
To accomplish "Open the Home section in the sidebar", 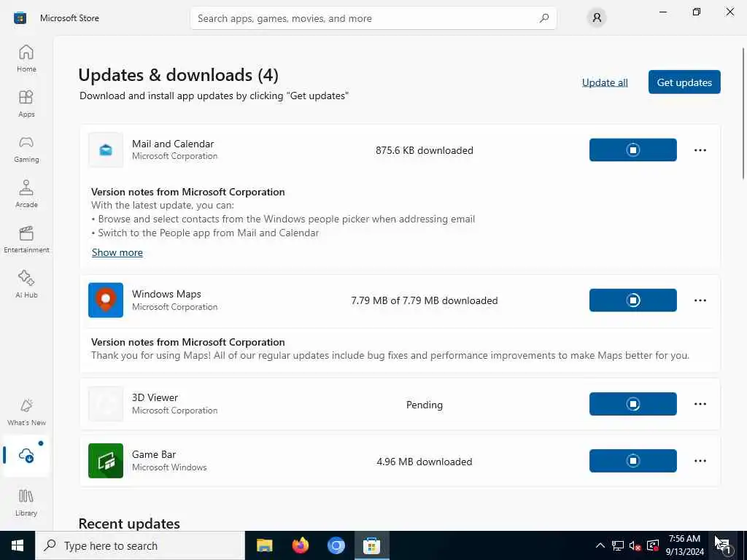I will (26, 58).
